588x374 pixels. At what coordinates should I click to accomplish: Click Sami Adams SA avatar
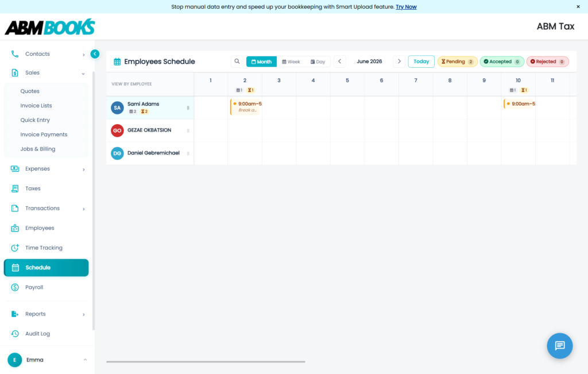117,107
